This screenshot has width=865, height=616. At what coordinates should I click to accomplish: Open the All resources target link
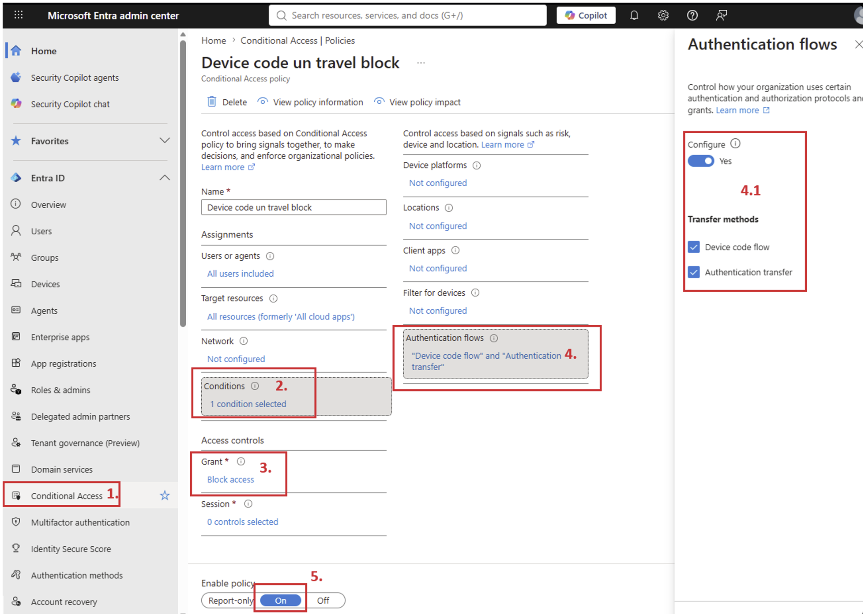[x=281, y=317]
